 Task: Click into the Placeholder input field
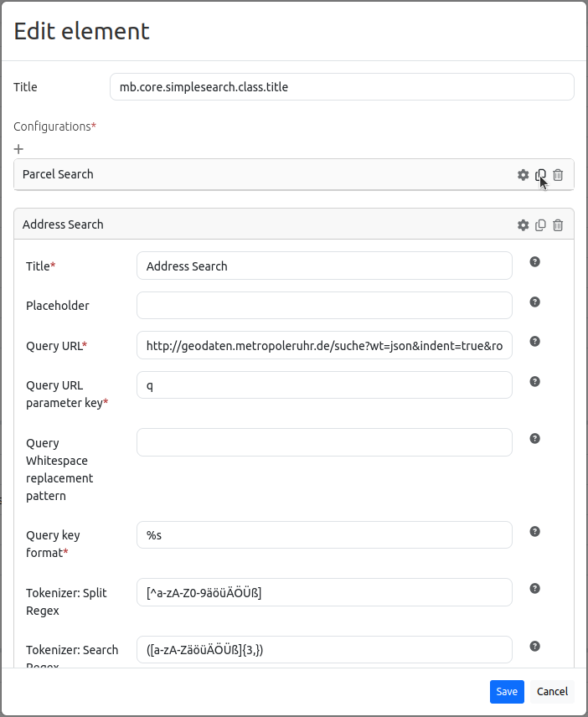click(x=324, y=306)
